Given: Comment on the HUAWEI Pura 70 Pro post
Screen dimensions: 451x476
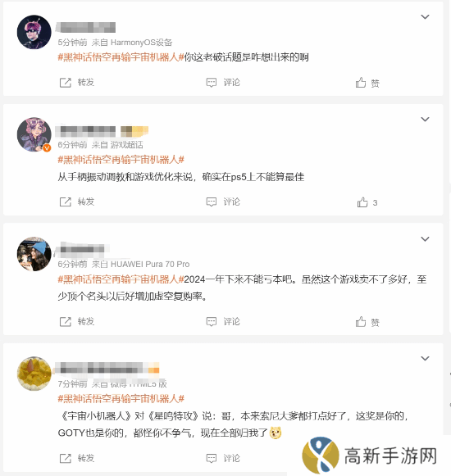Looking at the screenshot, I should (223, 321).
